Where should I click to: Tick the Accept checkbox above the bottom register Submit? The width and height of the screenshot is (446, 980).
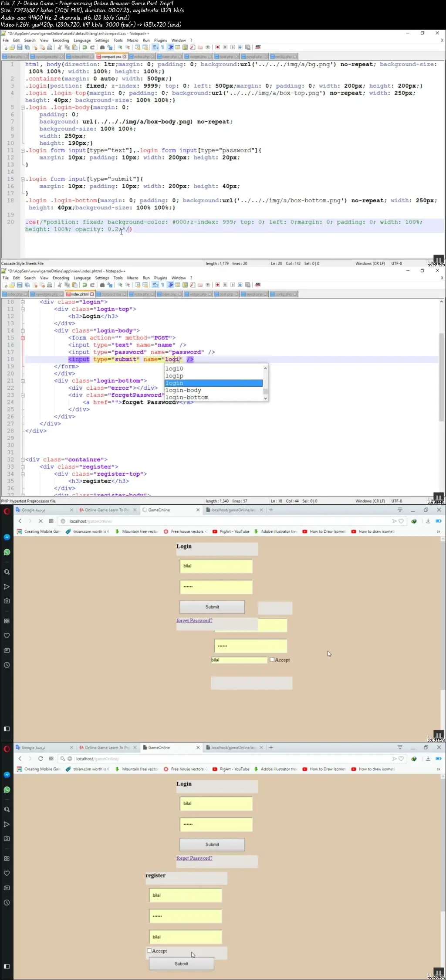point(149,950)
